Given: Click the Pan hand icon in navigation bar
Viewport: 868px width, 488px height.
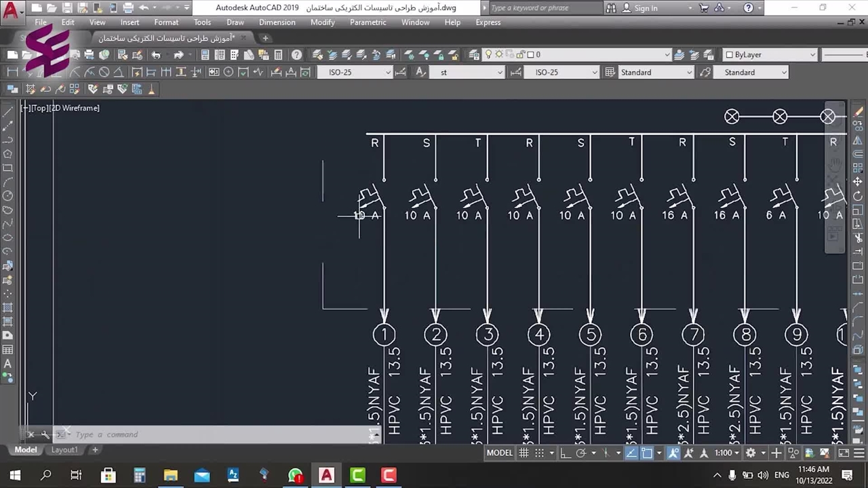Looking at the screenshot, I should 835,164.
